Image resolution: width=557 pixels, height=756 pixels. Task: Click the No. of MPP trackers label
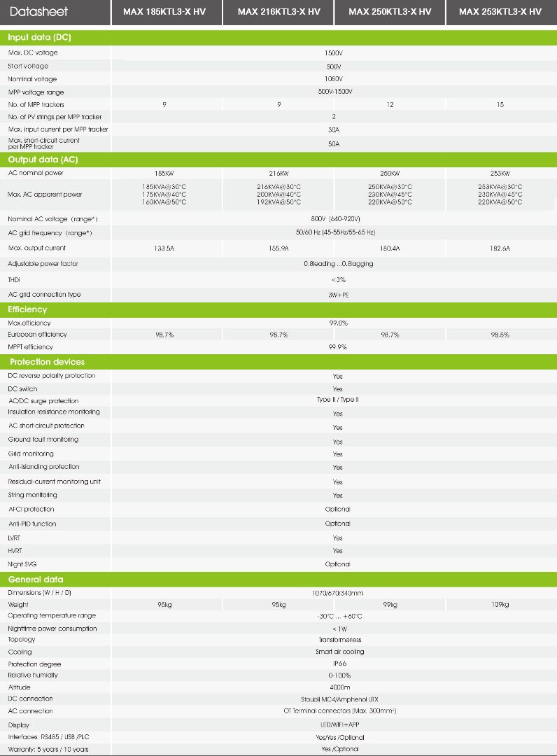click(x=36, y=104)
